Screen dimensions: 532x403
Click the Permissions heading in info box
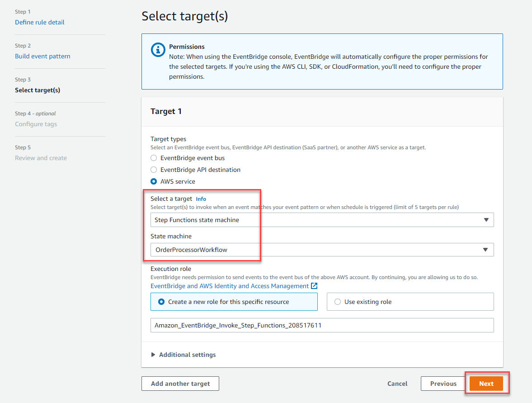(x=187, y=47)
